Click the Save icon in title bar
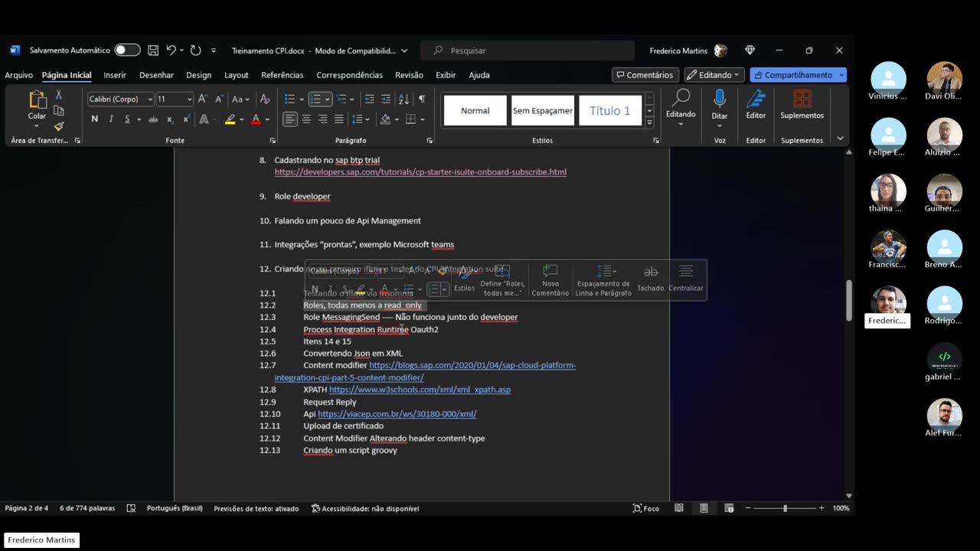Image resolution: width=980 pixels, height=551 pixels. [x=153, y=51]
